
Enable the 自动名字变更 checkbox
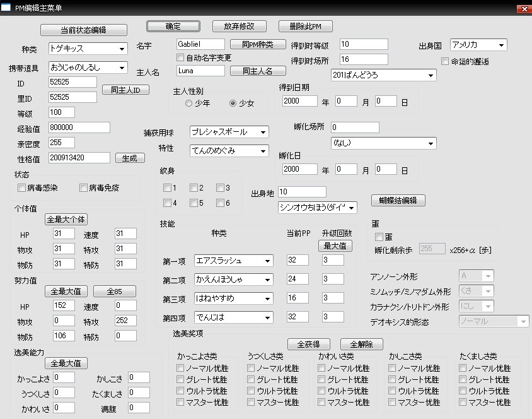(x=180, y=57)
